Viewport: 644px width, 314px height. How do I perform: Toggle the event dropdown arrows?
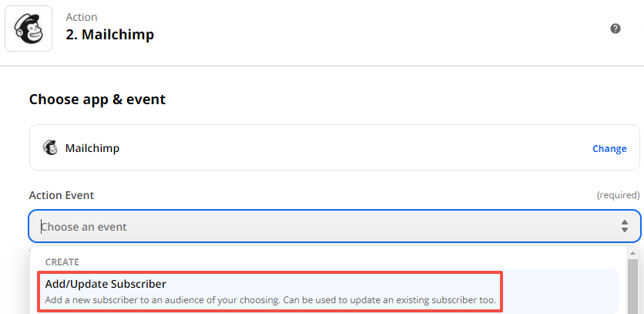tap(625, 227)
